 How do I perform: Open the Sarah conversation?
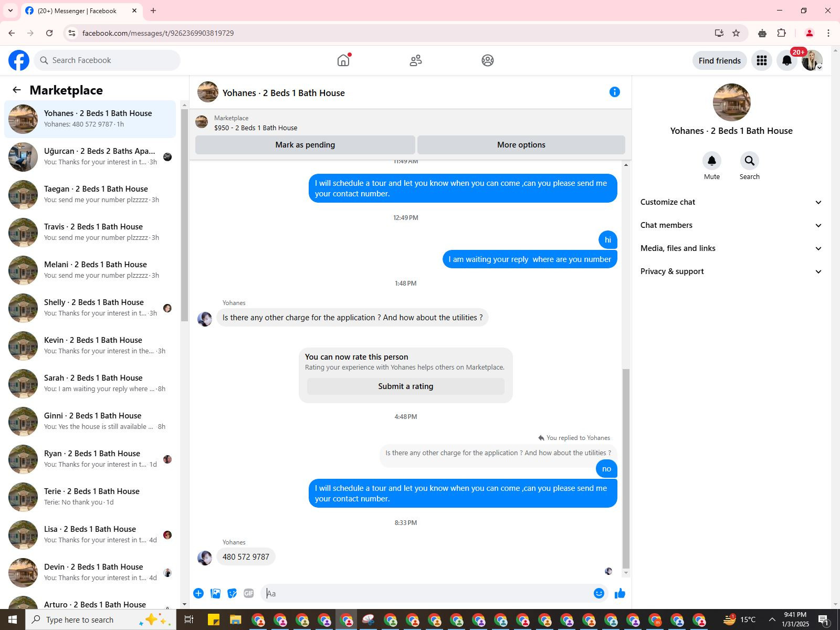point(90,384)
